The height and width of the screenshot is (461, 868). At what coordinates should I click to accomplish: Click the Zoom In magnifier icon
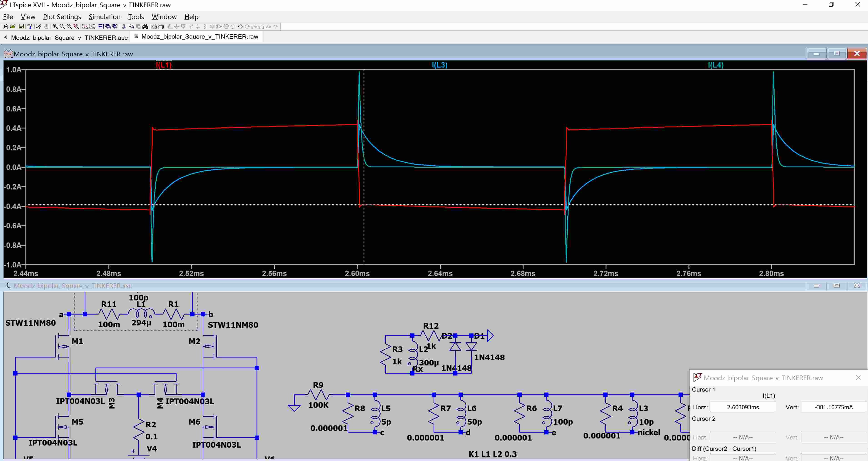(x=55, y=27)
